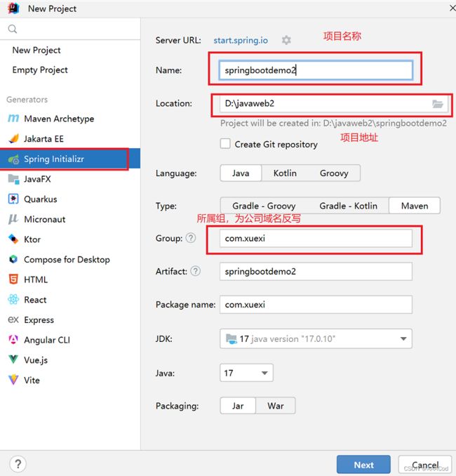Select HTML generator label
This screenshot has width=456, height=476.
(x=36, y=279)
